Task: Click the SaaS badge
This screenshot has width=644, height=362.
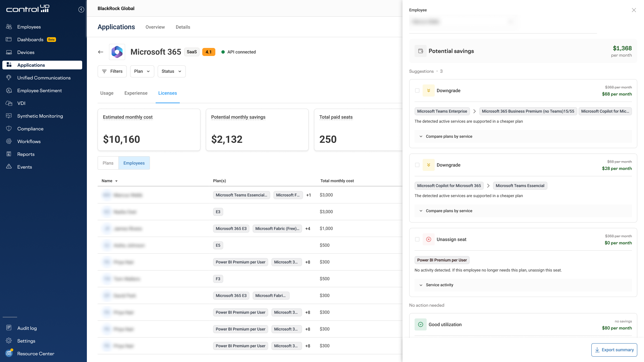Action: 192,52
